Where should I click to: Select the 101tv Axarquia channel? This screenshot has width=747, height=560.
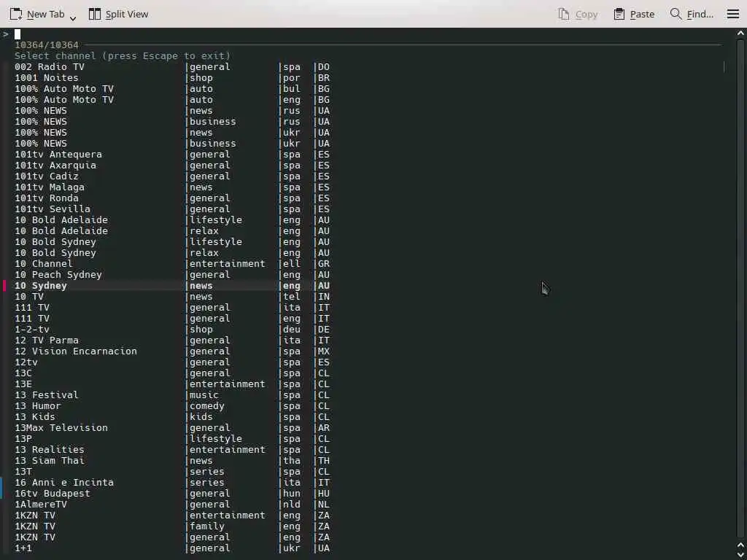172,166
